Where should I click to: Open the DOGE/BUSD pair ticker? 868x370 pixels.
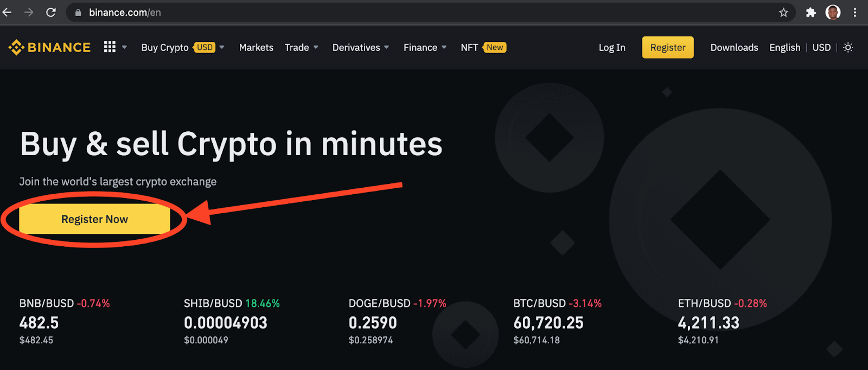tap(379, 303)
